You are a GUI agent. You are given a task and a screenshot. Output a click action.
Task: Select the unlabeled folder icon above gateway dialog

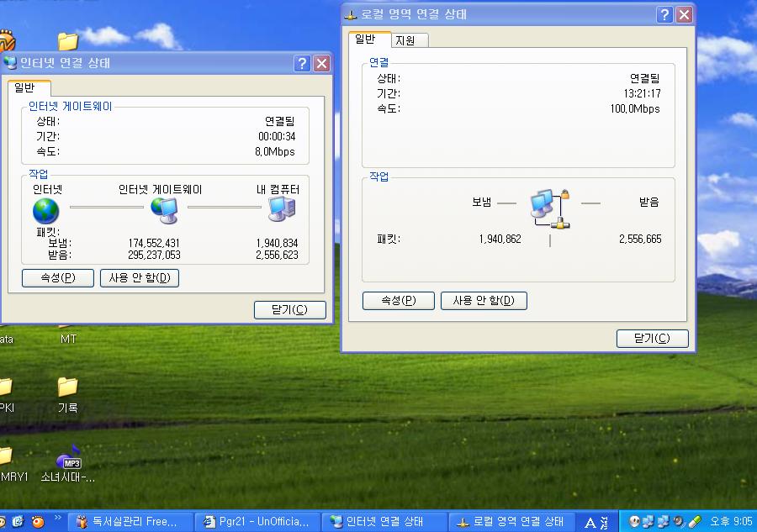67,42
